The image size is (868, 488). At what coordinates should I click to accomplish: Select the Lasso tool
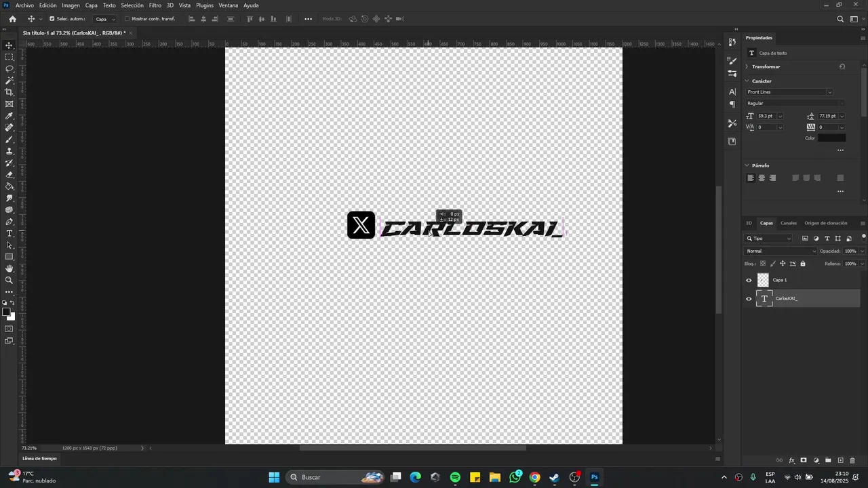pos(9,68)
